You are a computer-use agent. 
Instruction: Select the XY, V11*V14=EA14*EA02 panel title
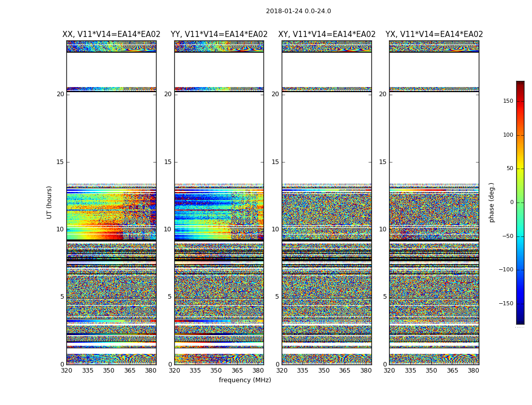pyautogui.click(x=327, y=34)
